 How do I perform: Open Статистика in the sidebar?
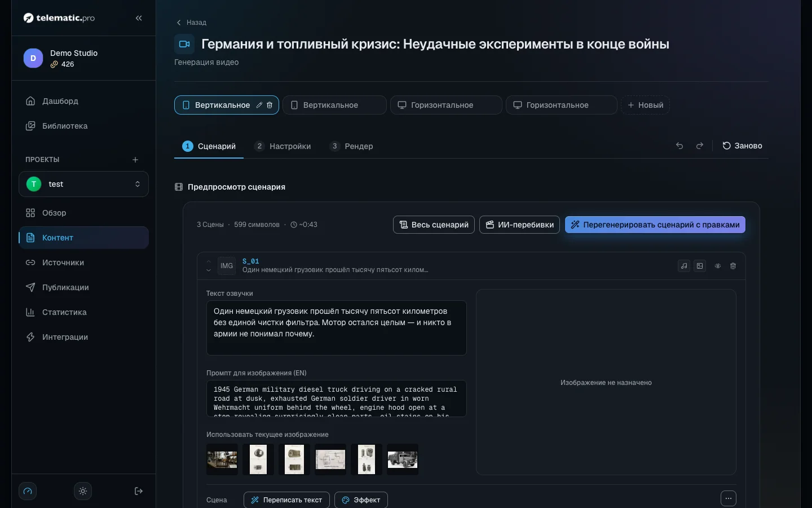coord(83,312)
